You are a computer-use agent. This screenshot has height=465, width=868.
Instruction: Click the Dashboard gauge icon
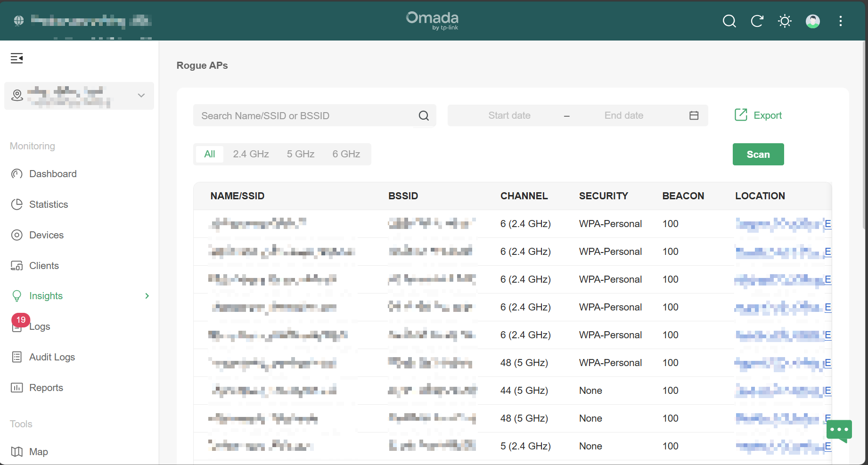(17, 174)
